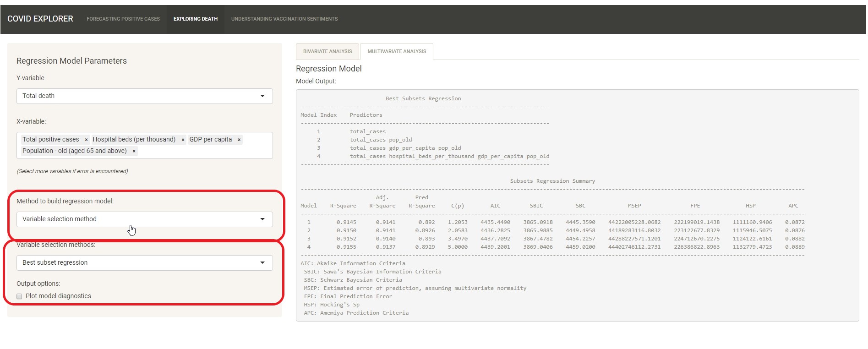Select the GDP per capita tag label
Image resolution: width=868 pixels, height=349 pixels.
point(210,140)
